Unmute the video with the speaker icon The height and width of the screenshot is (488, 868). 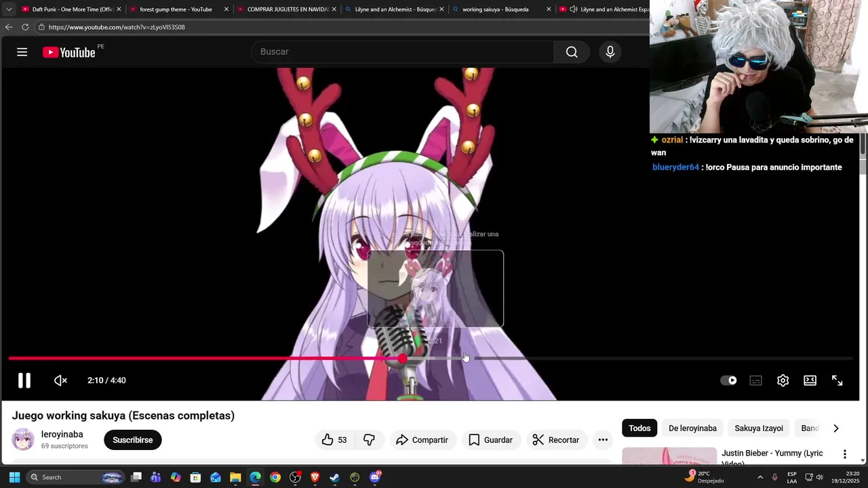(60, 380)
